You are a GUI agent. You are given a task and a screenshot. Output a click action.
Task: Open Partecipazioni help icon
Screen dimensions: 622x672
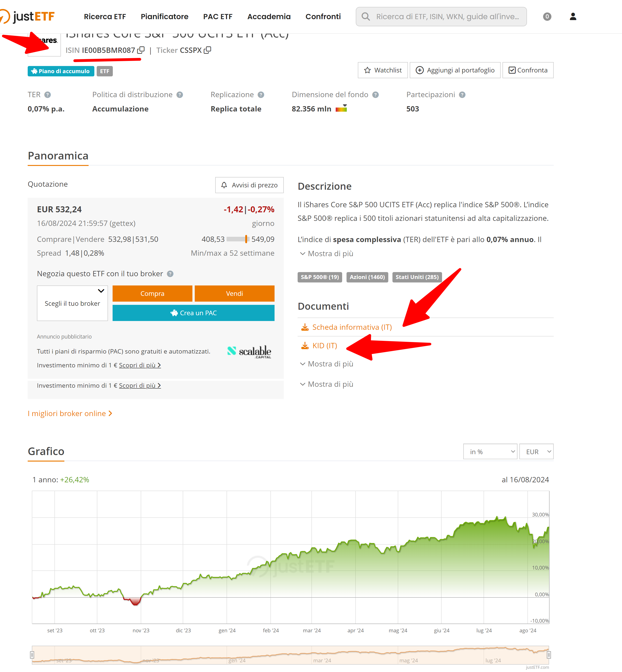point(462,95)
